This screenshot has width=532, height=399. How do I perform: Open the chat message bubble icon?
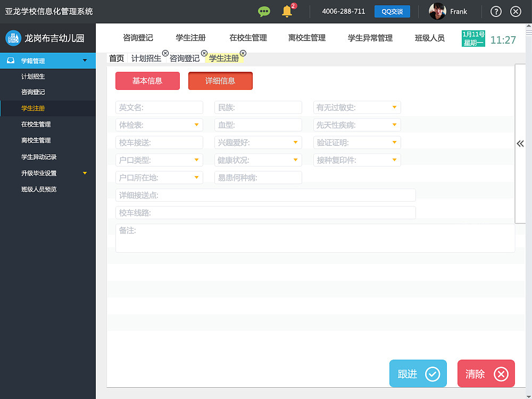tap(264, 11)
